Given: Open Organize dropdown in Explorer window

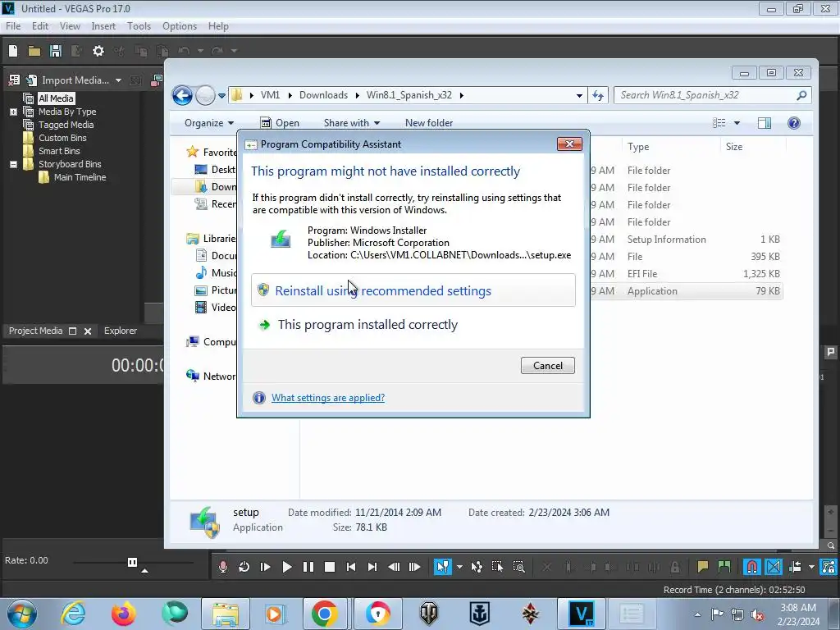Looking at the screenshot, I should (209, 123).
